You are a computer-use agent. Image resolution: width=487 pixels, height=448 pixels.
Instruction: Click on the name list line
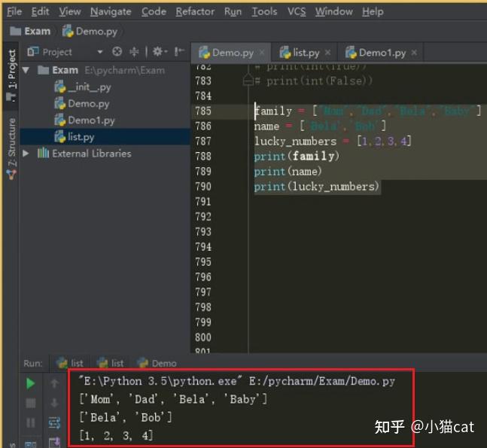coord(320,126)
